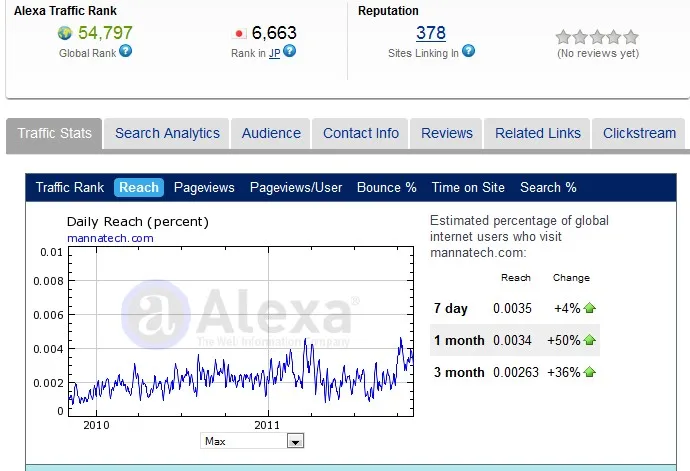The image size is (690, 471).
Task: Open the Search Analytics tab
Action: point(167,133)
